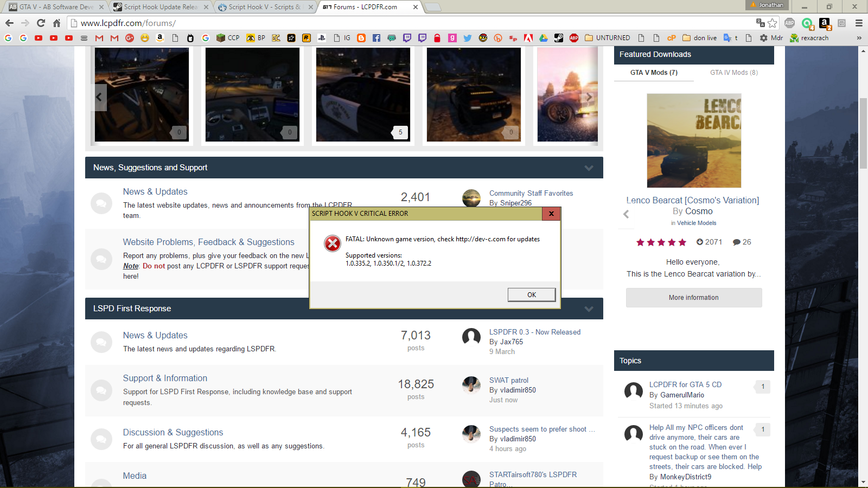The width and height of the screenshot is (868, 488).
Task: Close the Forums - LCPDFR.com tab
Action: point(416,7)
